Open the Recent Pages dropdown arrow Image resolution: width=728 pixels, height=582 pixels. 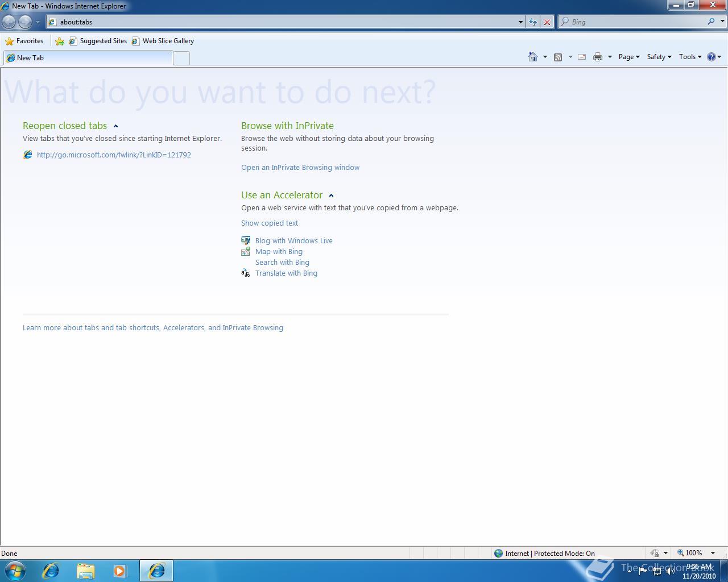pyautogui.click(x=38, y=22)
